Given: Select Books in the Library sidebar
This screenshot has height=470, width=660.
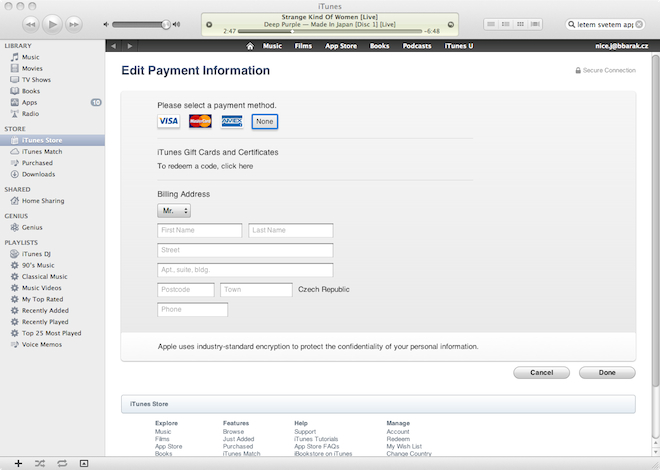Looking at the screenshot, I should pos(52,91).
